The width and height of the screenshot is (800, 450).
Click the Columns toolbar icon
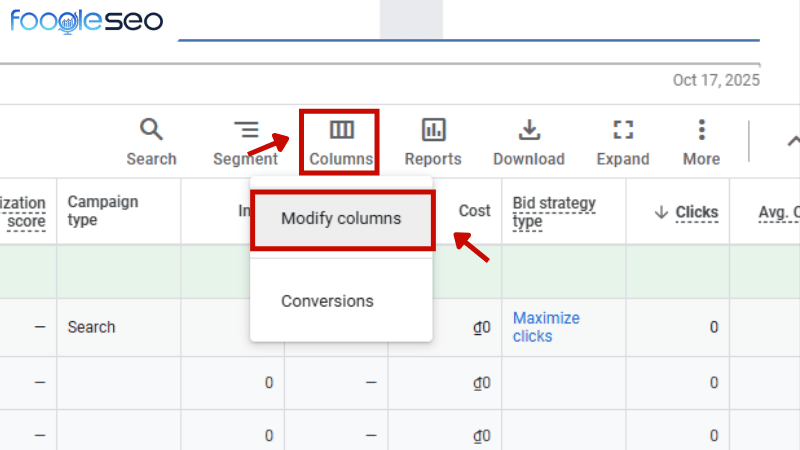pos(341,130)
